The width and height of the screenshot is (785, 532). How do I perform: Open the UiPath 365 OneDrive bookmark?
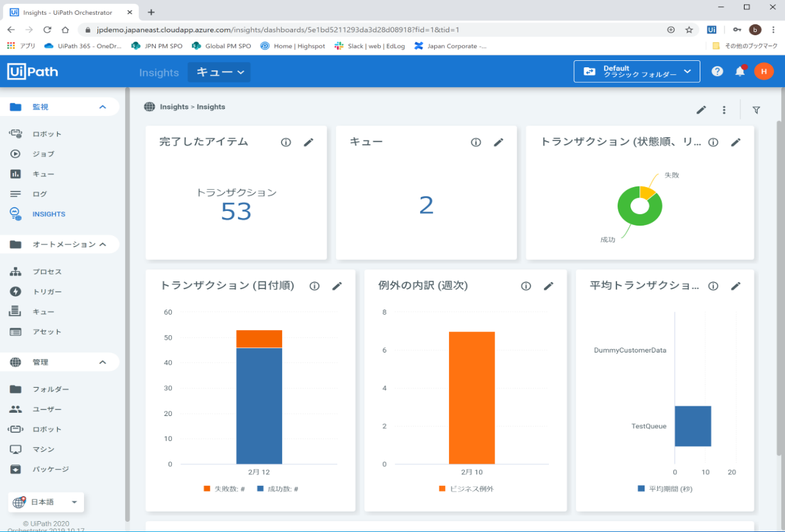coord(83,46)
